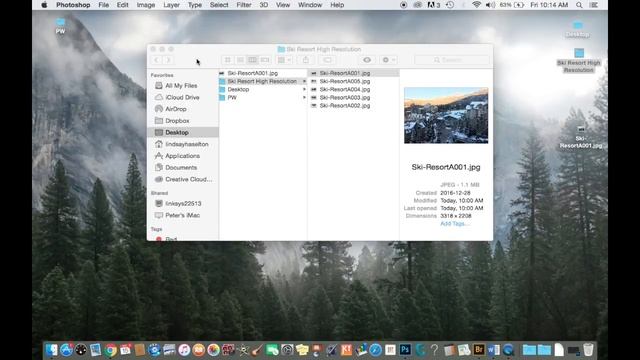This screenshot has height=360, width=640.
Task: Open the Action gear dropdown
Action: pos(388,60)
